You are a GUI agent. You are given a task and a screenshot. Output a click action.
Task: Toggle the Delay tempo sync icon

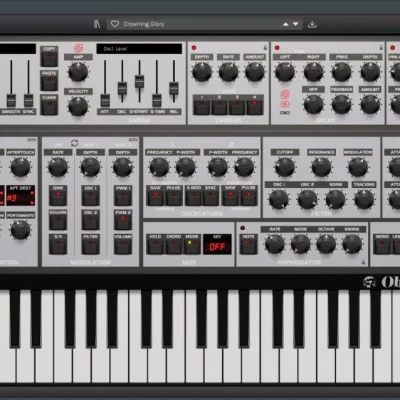[285, 95]
